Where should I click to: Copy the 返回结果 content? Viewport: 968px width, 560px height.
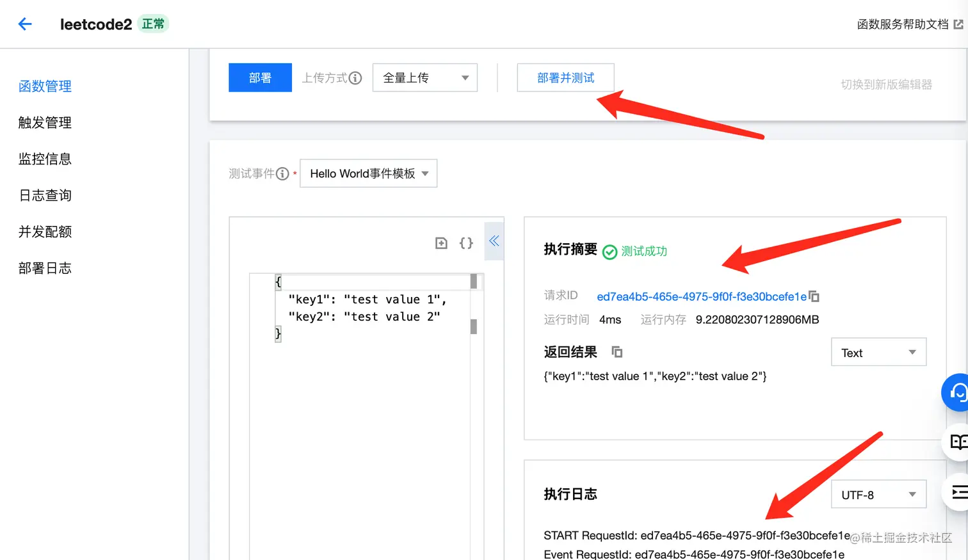click(x=617, y=352)
